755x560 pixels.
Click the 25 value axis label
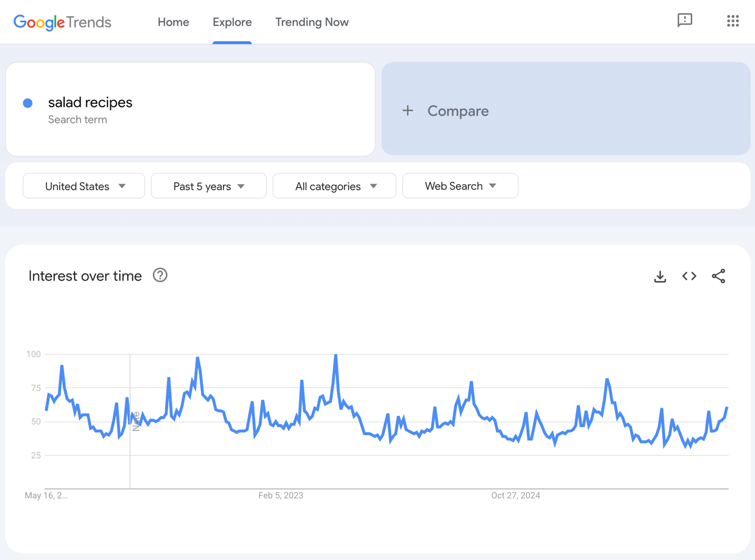tap(36, 455)
